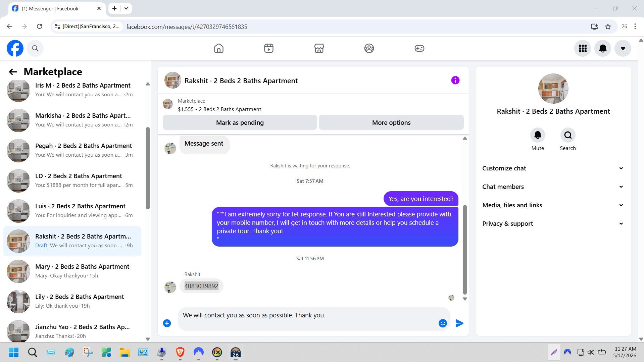This screenshot has width=644, height=362.
Task: Open the account dropdown arrow menu
Action: point(623,48)
